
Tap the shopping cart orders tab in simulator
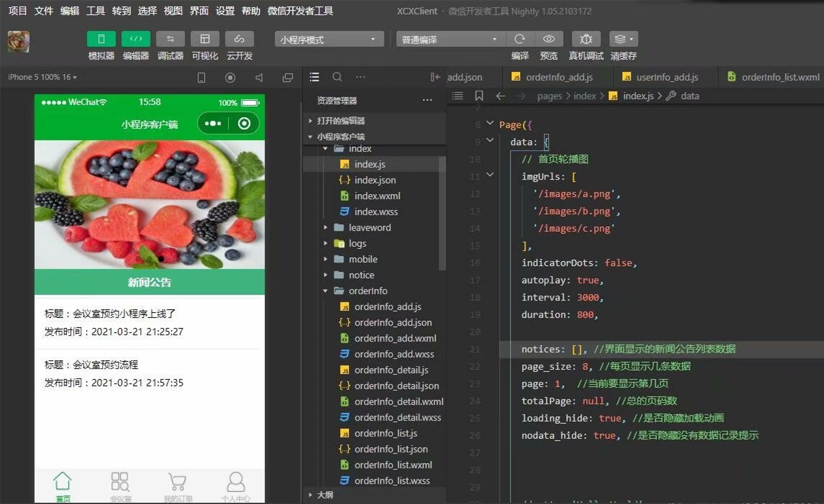[178, 486]
